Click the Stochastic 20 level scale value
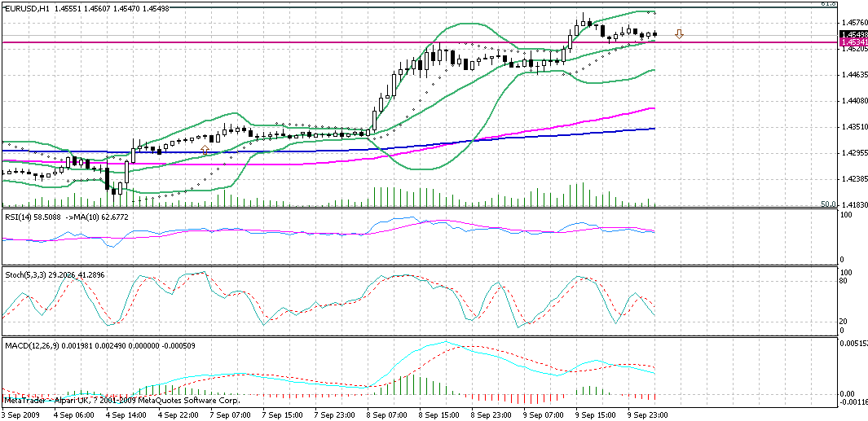 click(844, 322)
